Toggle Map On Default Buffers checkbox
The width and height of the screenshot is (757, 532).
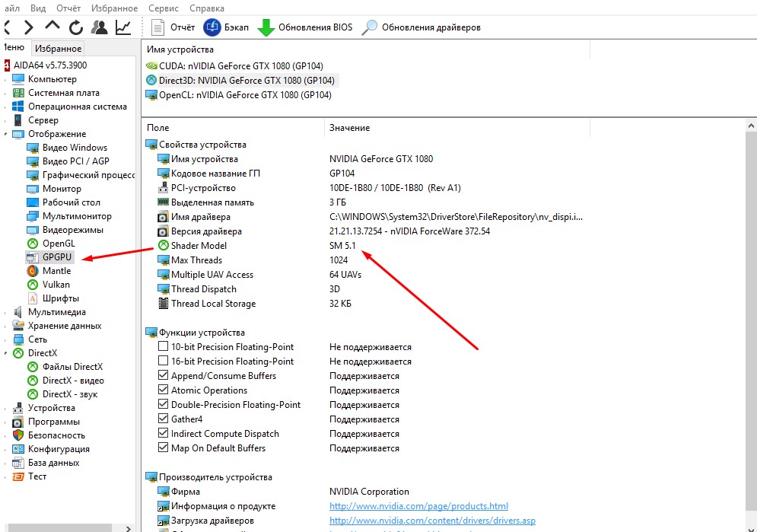tap(163, 448)
